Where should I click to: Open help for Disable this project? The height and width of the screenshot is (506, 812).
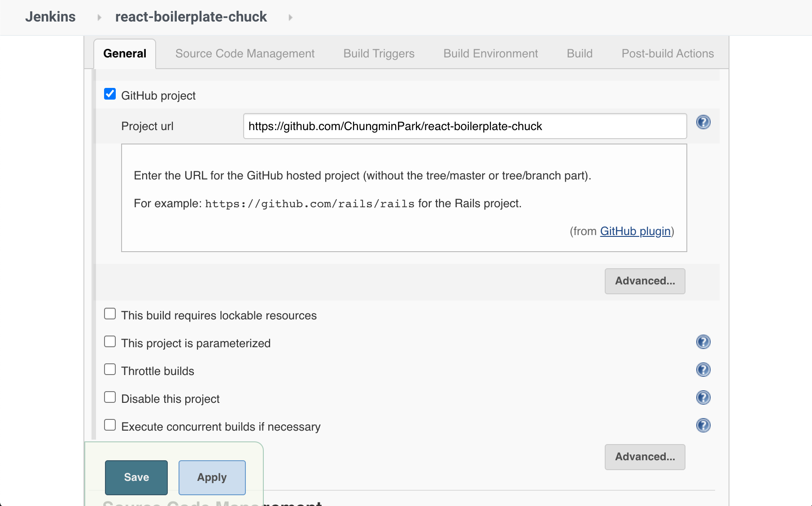pos(703,397)
